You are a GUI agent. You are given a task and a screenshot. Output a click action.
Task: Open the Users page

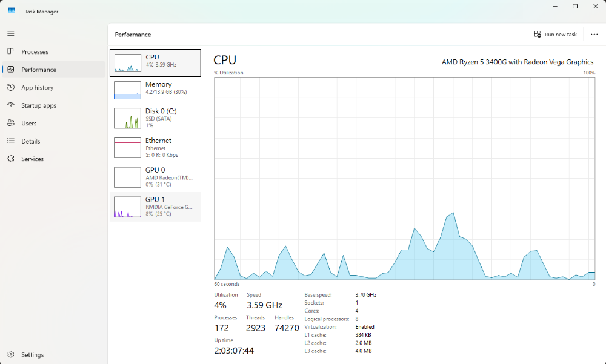tap(54, 124)
